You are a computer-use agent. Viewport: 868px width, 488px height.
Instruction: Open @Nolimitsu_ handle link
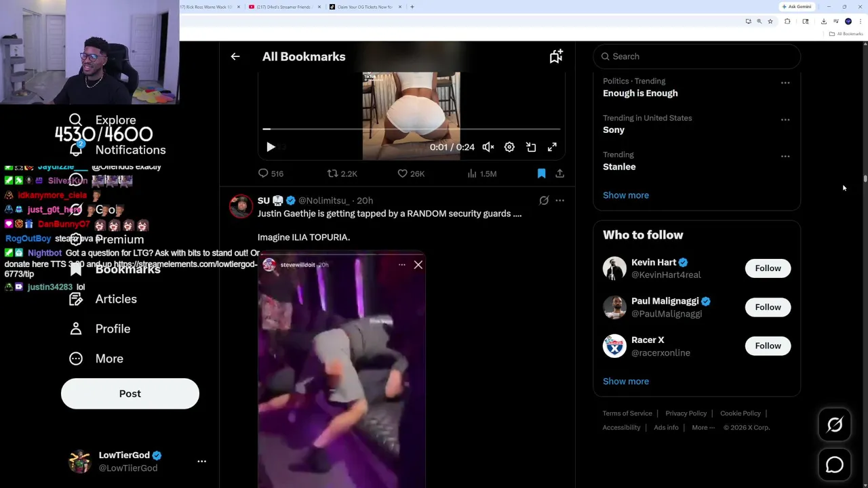[x=323, y=201]
